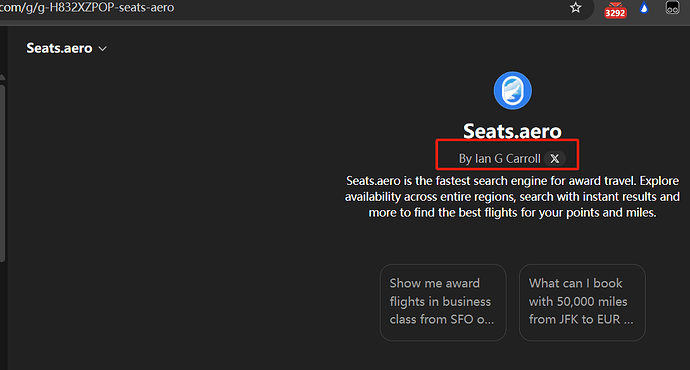Image resolution: width=690 pixels, height=370 pixels.
Task: Click the sidebar scrollbar up arrow
Action: click(2, 77)
